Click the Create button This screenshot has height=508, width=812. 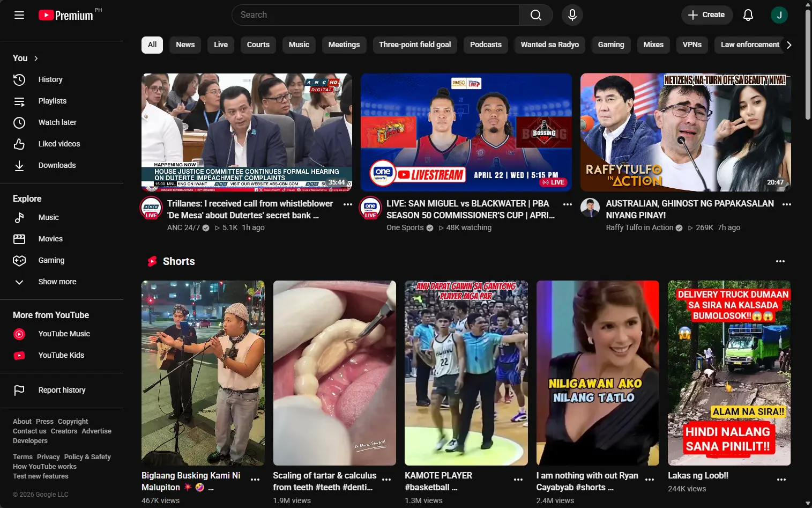tap(706, 15)
